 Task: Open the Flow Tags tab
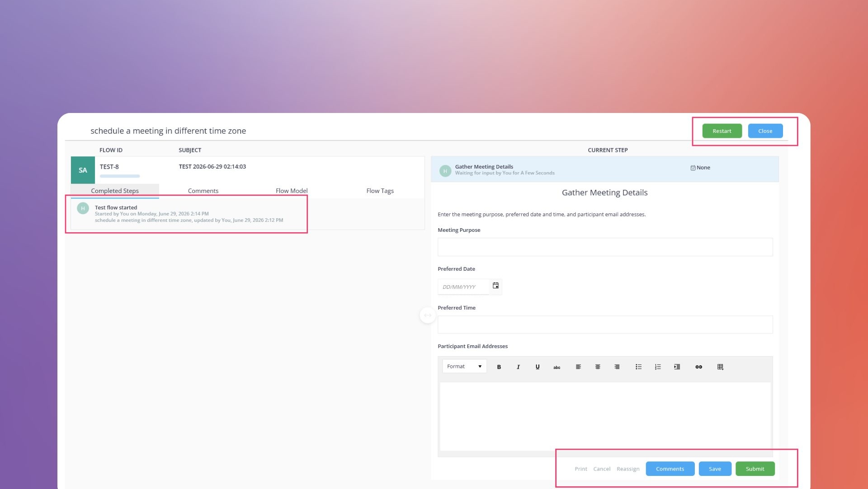[380, 191]
